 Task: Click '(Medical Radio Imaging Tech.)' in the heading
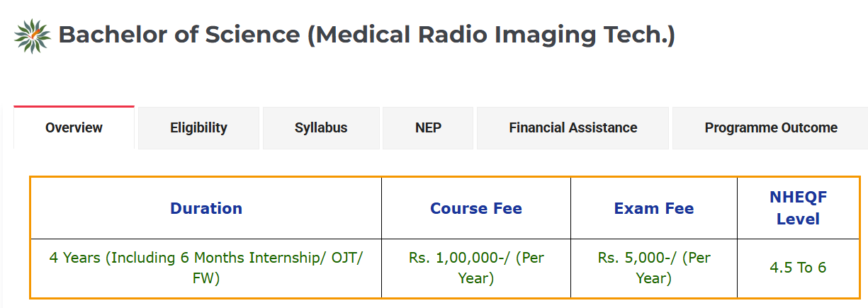point(490,35)
